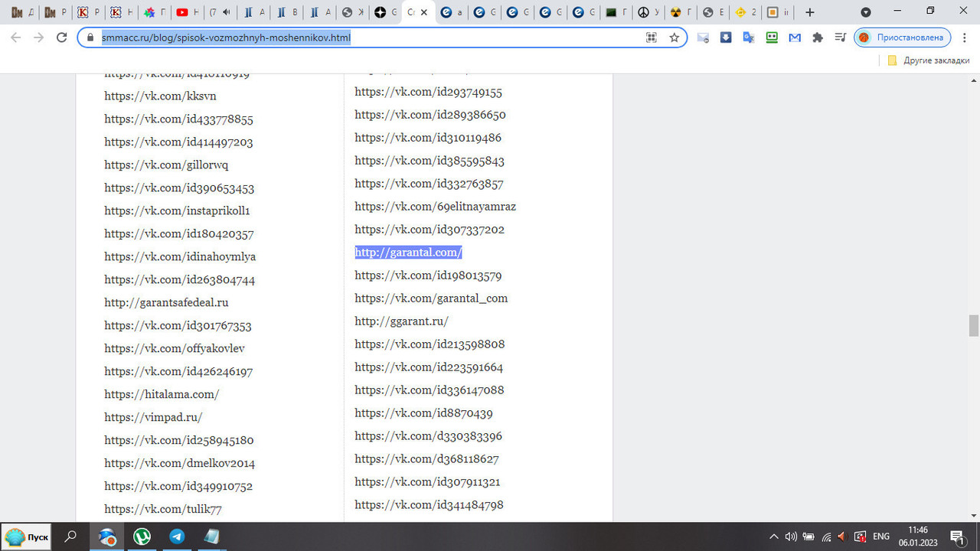Open the highlighted garantal.com link
980x551 pixels.
pos(408,253)
